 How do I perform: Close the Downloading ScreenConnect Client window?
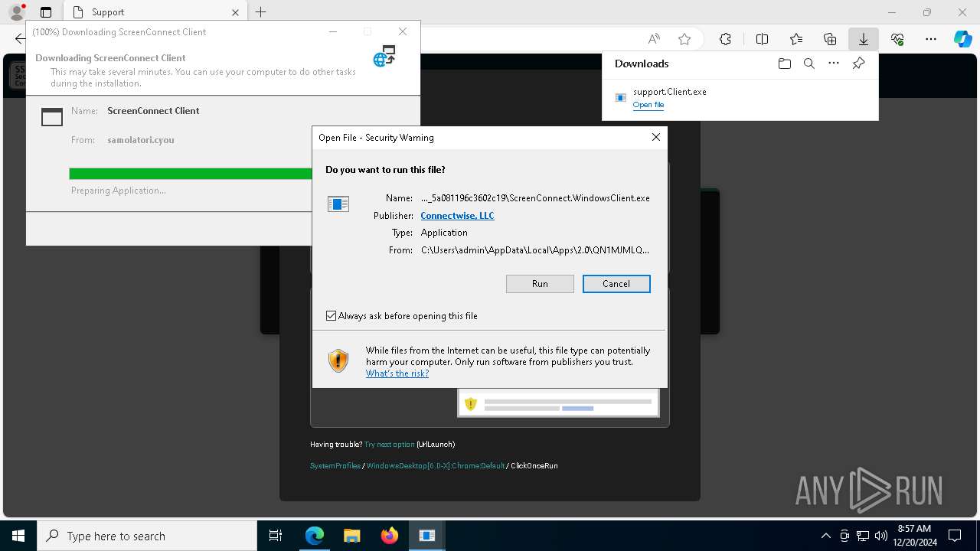coord(403,31)
